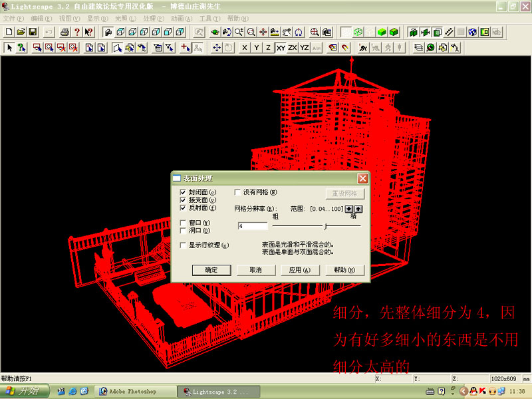Screen dimensions: 532x399
Task: Click the Lightscape 3.2 taskbar button
Action: [219, 392]
